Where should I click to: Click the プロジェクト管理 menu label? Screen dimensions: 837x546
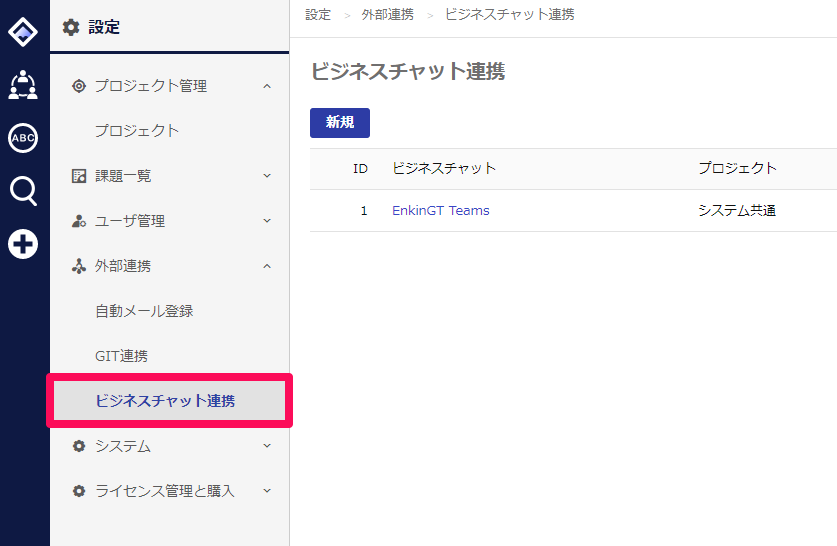tap(151, 86)
